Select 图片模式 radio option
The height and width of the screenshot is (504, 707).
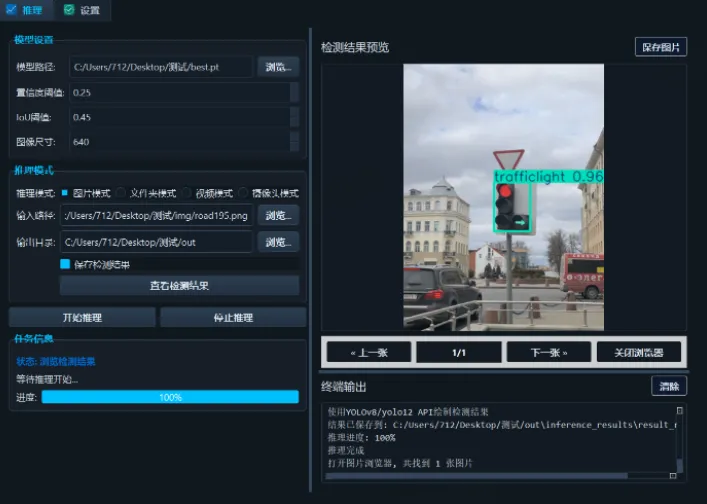86,193
